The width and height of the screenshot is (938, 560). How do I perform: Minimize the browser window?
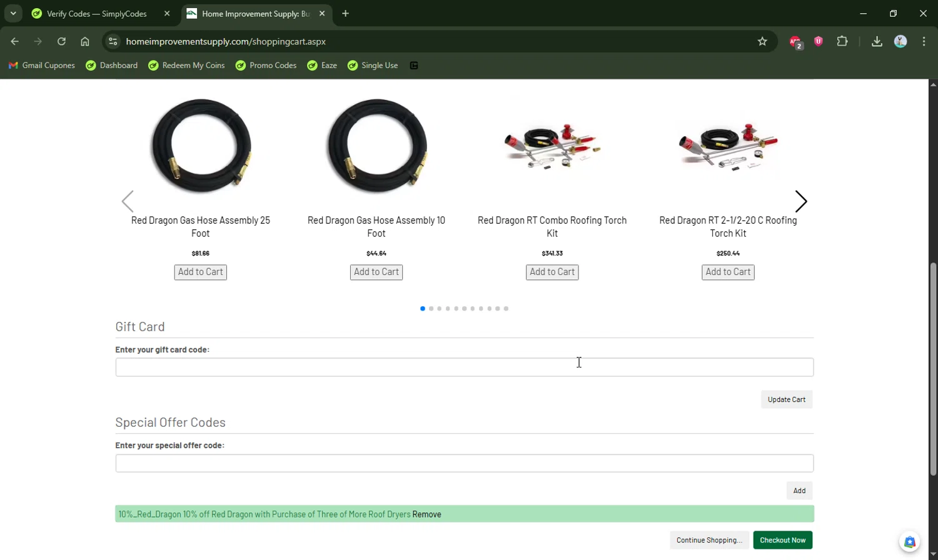click(x=863, y=13)
